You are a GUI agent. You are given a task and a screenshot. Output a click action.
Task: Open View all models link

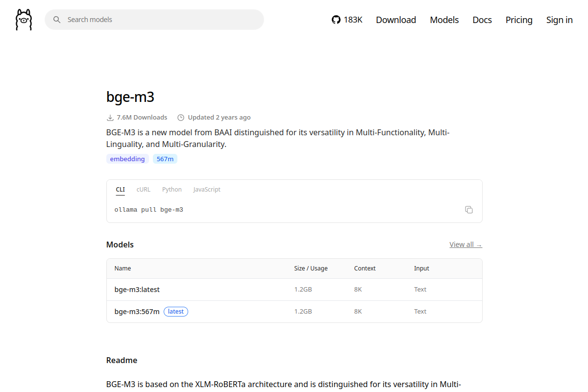tap(466, 245)
